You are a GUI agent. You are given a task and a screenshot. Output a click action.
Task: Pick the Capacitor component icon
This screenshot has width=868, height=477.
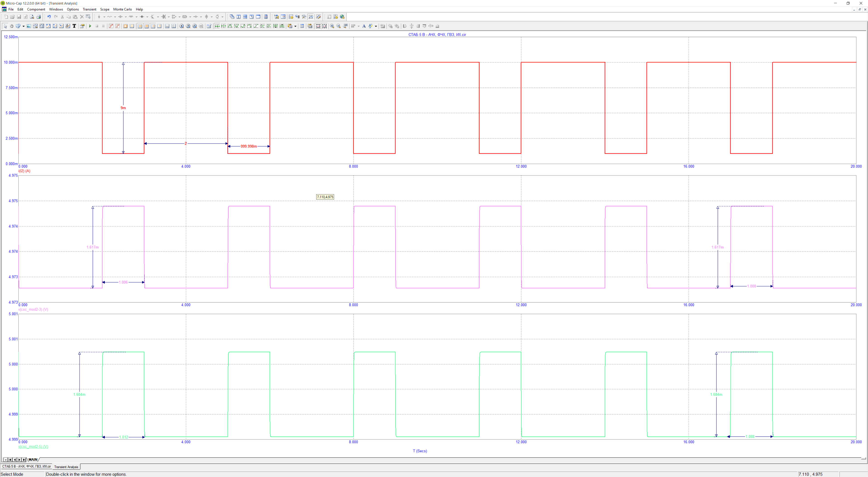(120, 17)
